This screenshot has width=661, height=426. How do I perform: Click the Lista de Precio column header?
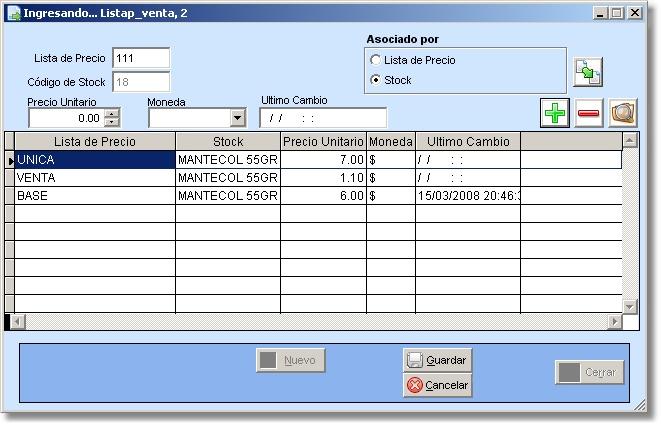[95, 142]
